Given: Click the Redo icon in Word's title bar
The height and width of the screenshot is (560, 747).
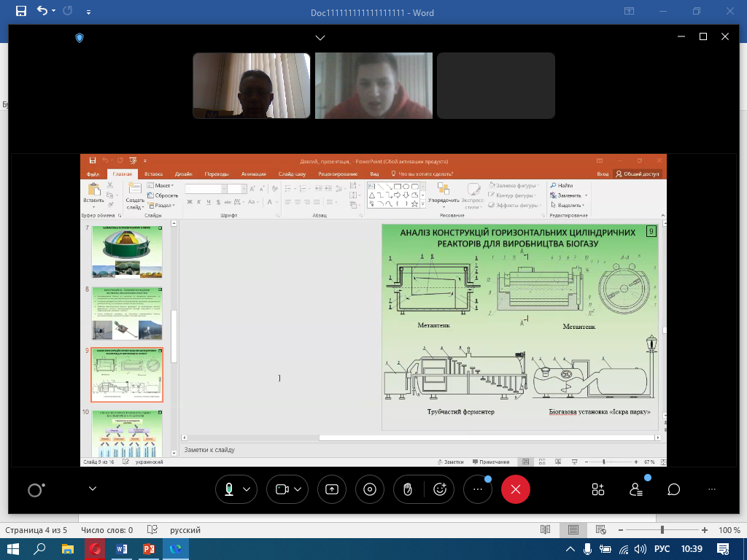Looking at the screenshot, I should 68,10.
